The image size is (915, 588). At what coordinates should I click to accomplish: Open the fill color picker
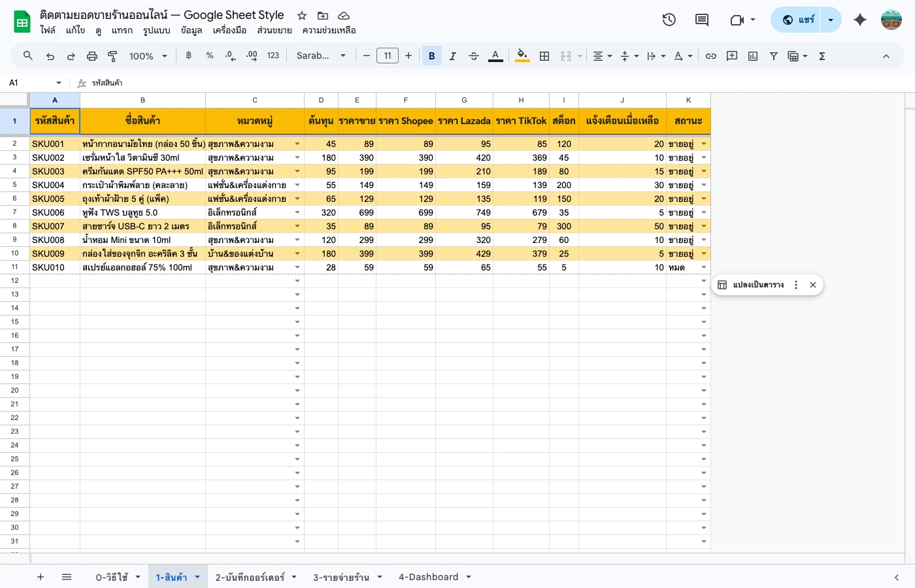[x=522, y=56]
